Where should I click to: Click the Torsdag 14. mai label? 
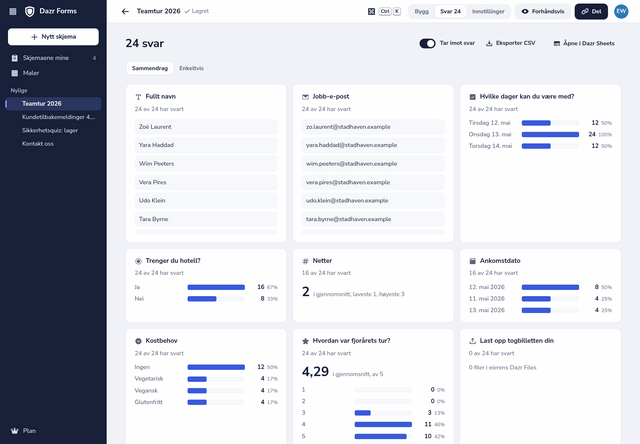tap(490, 146)
